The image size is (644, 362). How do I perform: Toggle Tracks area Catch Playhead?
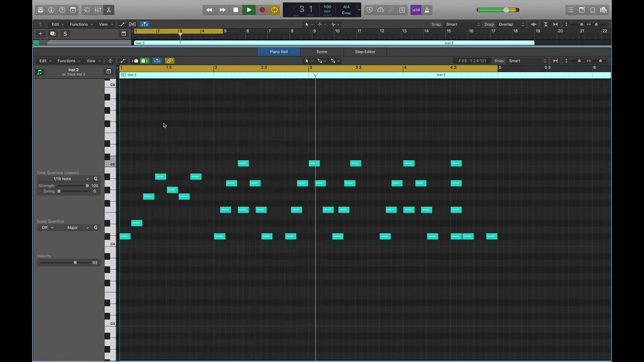pyautogui.click(x=144, y=24)
